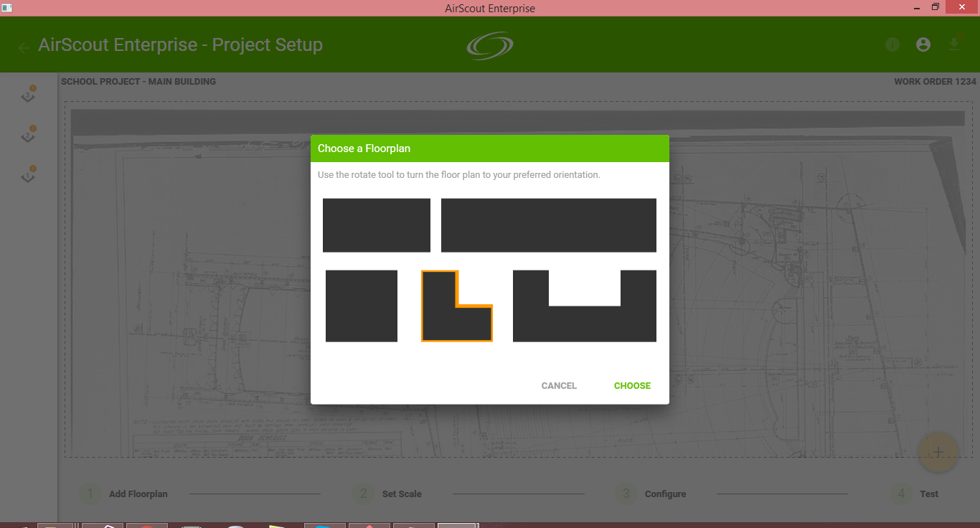Open the info icon in header
Viewport: 980px width, 528px height.
[892, 44]
